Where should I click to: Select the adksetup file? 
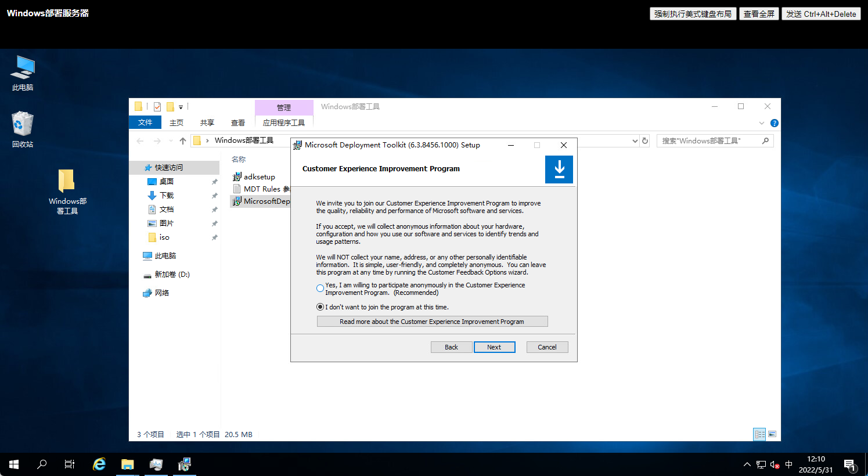point(254,176)
